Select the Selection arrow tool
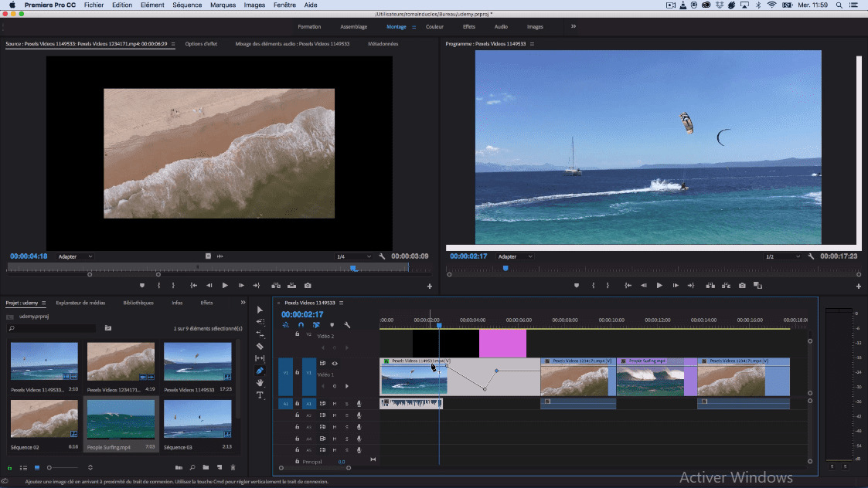 260,310
